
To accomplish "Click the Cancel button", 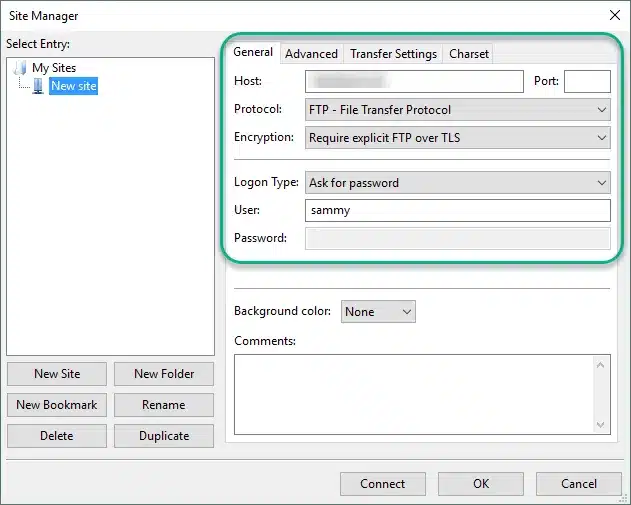I will click(579, 484).
